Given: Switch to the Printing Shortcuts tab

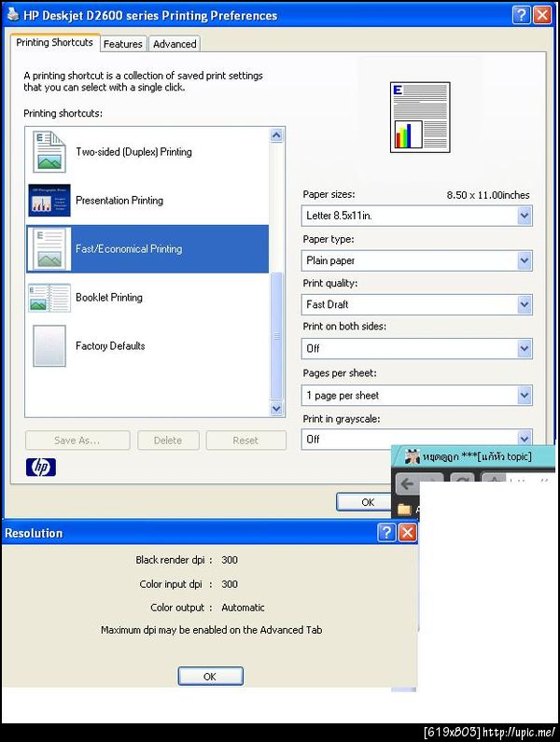Looking at the screenshot, I should coord(54,43).
